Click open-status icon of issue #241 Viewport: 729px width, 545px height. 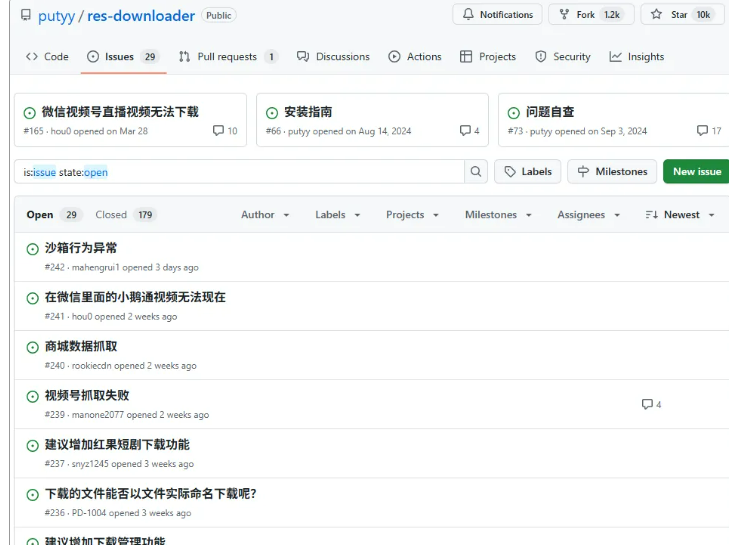pos(33,298)
